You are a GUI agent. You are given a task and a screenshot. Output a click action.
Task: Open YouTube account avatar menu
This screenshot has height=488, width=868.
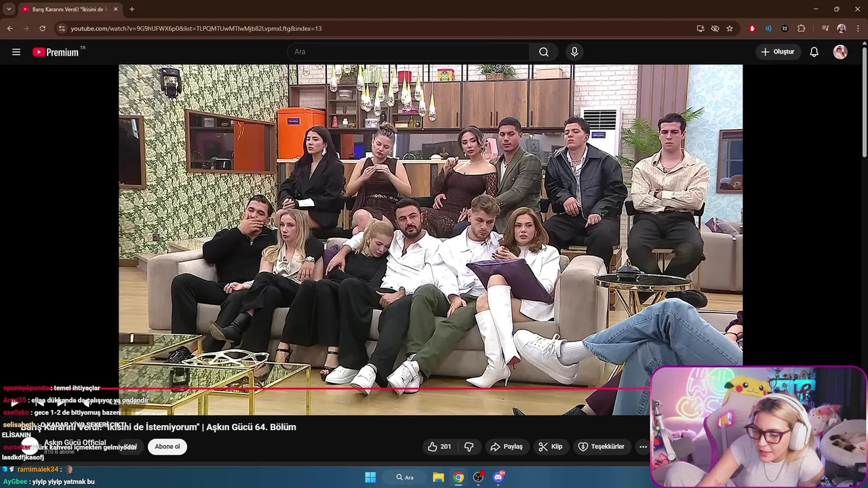pyautogui.click(x=840, y=52)
